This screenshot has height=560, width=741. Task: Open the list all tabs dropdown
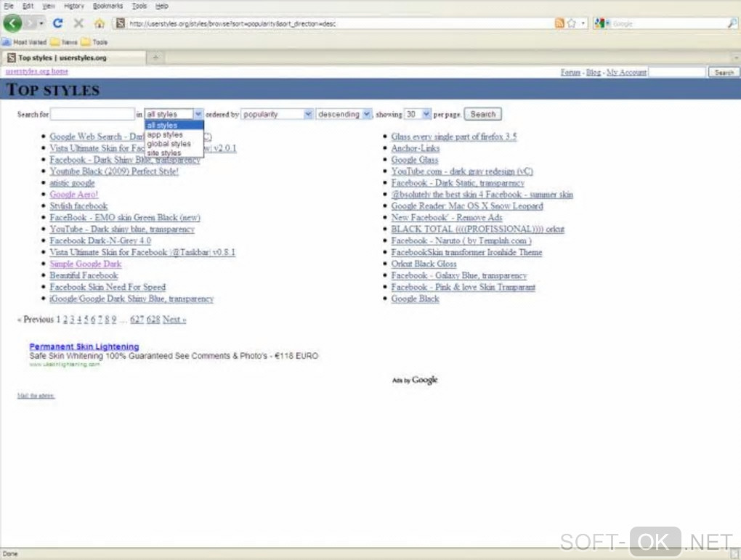735,57
